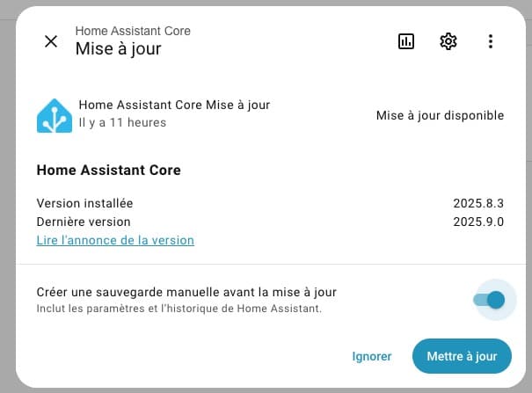Select the latest version number 2025.9.0
This screenshot has width=532, height=393.
click(x=478, y=222)
